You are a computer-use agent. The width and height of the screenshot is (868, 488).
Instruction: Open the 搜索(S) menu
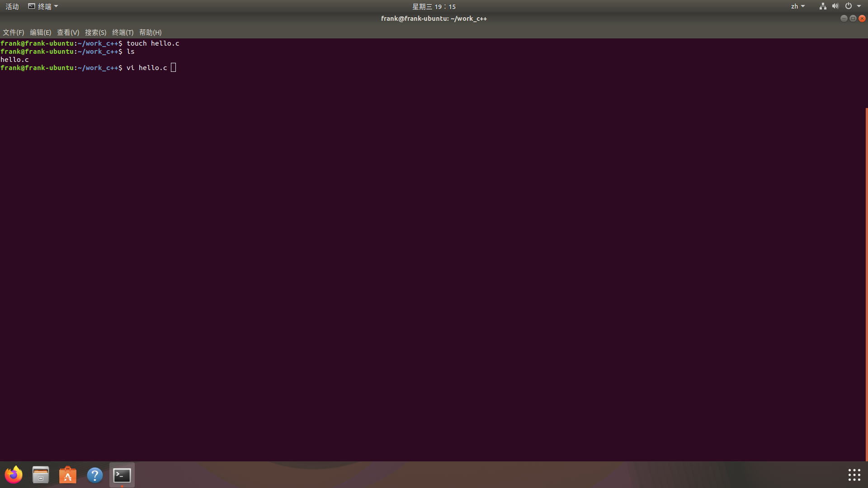pyautogui.click(x=95, y=33)
